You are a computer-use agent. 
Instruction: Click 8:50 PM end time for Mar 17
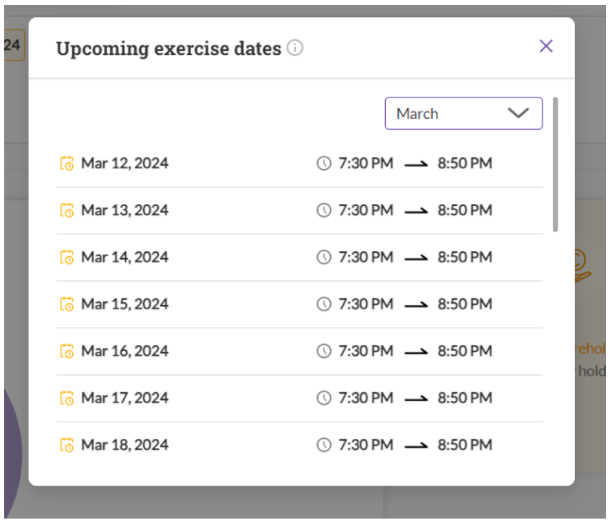coord(464,398)
